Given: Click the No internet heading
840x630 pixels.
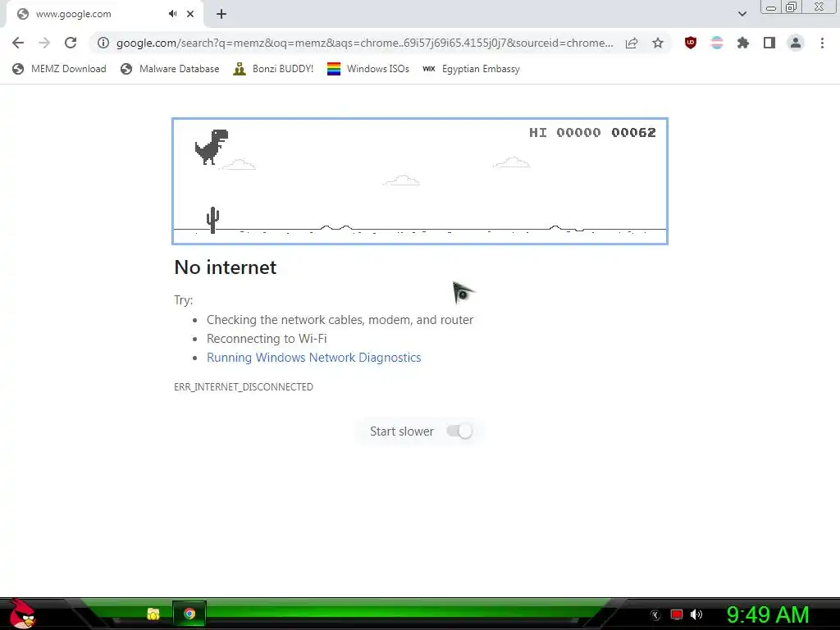Looking at the screenshot, I should coord(225,267).
